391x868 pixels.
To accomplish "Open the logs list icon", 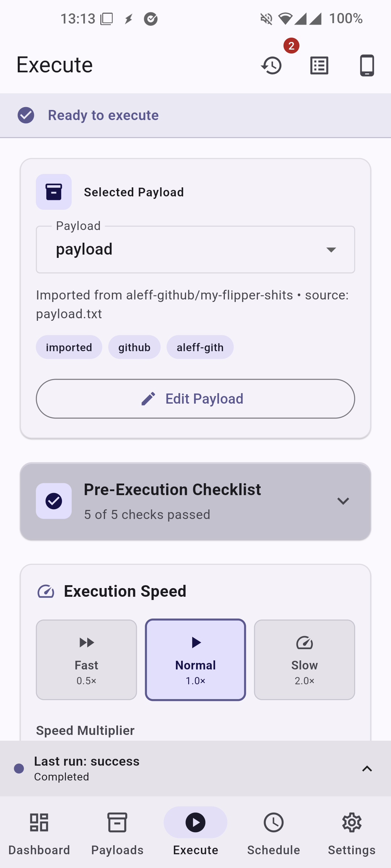I will [319, 65].
